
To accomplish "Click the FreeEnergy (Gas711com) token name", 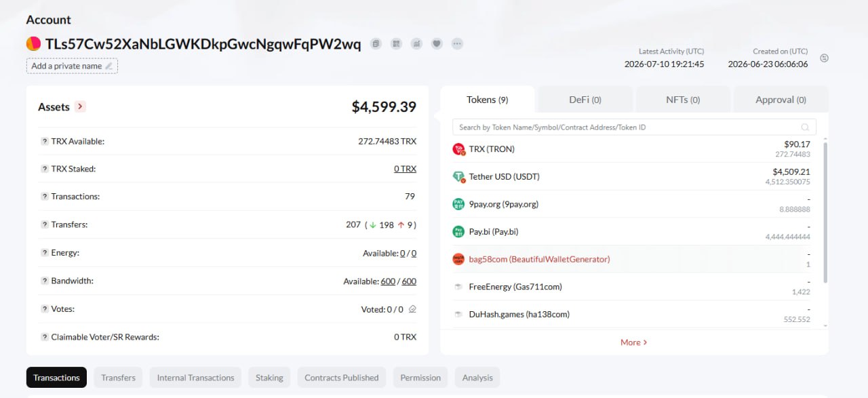I will point(515,287).
